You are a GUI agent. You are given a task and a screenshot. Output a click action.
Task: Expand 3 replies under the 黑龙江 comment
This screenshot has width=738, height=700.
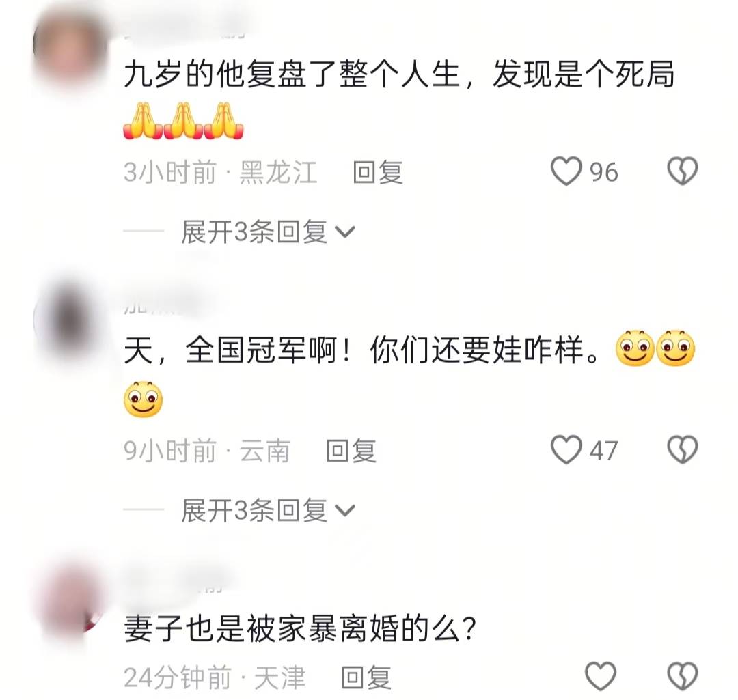269,232
